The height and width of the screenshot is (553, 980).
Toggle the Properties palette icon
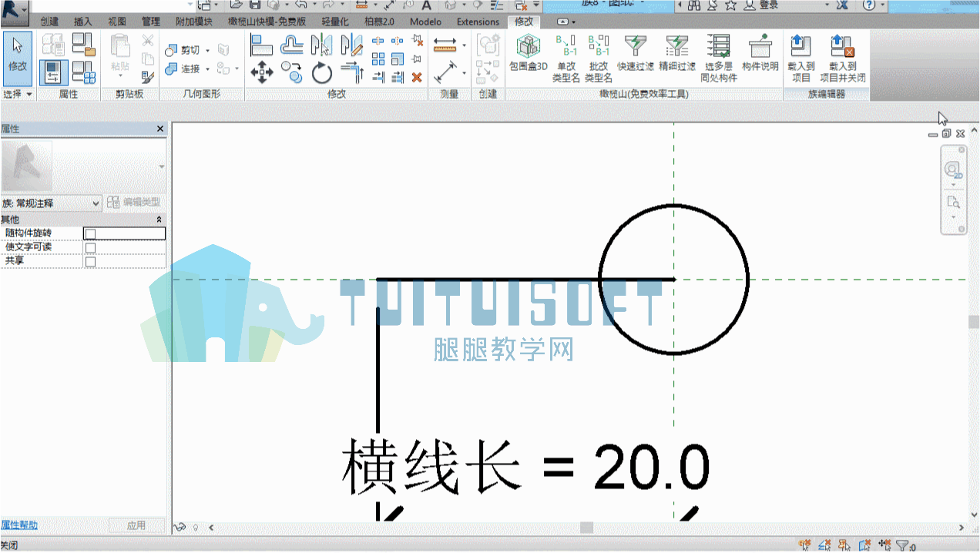53,72
